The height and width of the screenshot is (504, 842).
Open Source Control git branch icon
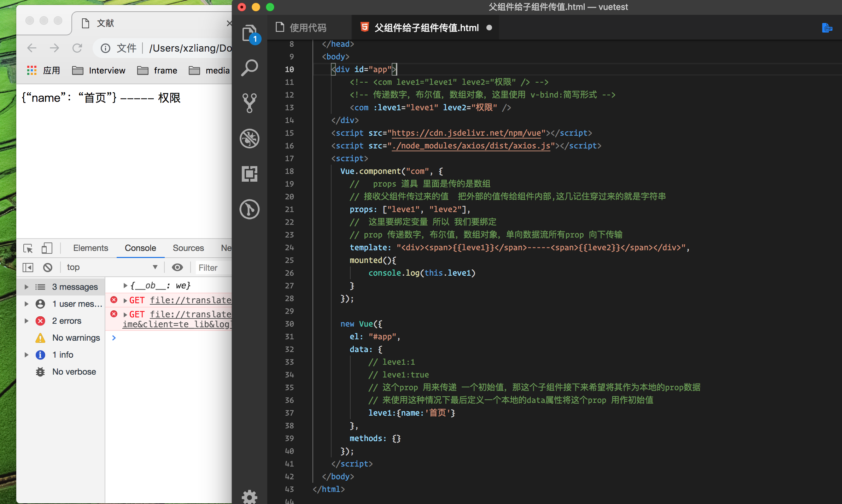pos(250,103)
